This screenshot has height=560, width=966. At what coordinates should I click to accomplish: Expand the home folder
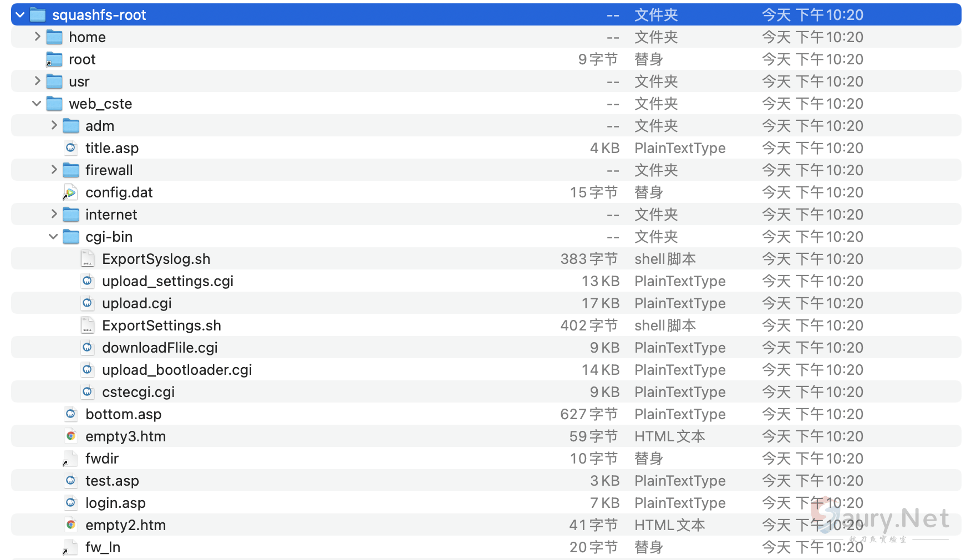(37, 37)
